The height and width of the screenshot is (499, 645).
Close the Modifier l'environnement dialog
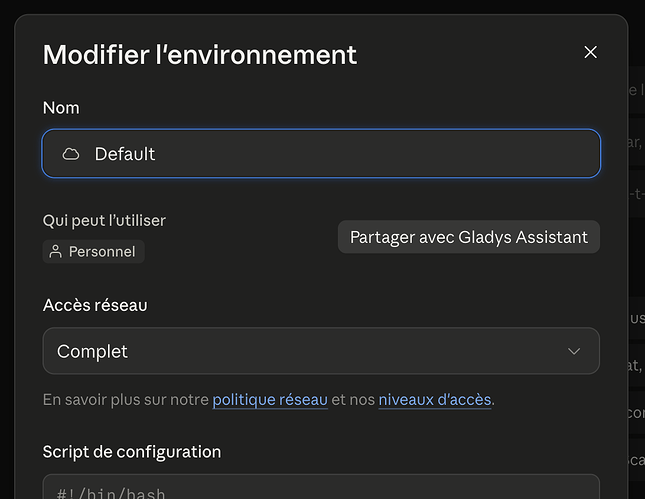(x=590, y=52)
